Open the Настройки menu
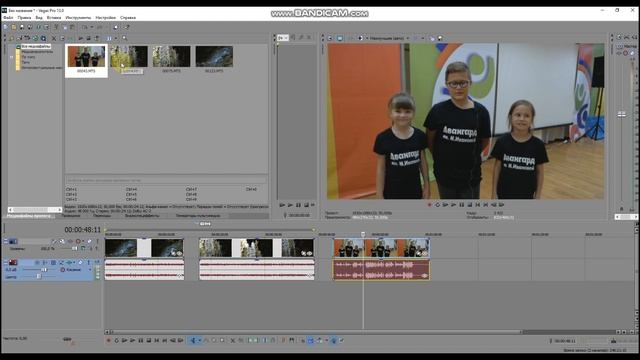Screen dimensions: 640x360 [x=106, y=18]
